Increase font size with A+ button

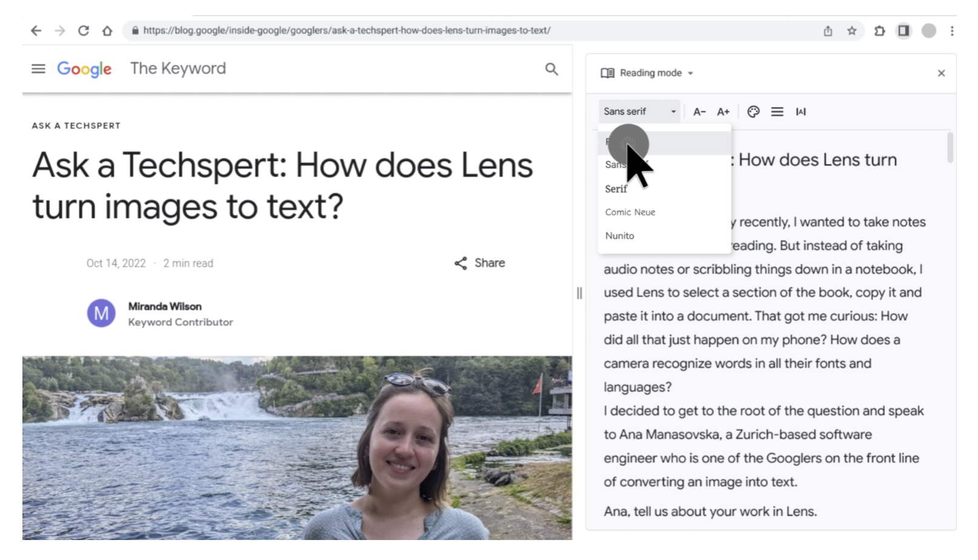click(723, 111)
